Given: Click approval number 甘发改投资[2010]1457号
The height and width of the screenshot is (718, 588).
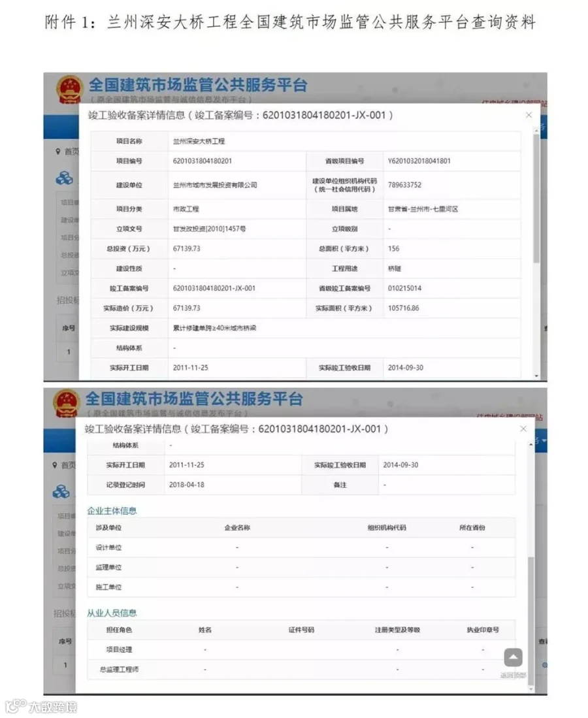Looking at the screenshot, I should click(x=209, y=229).
